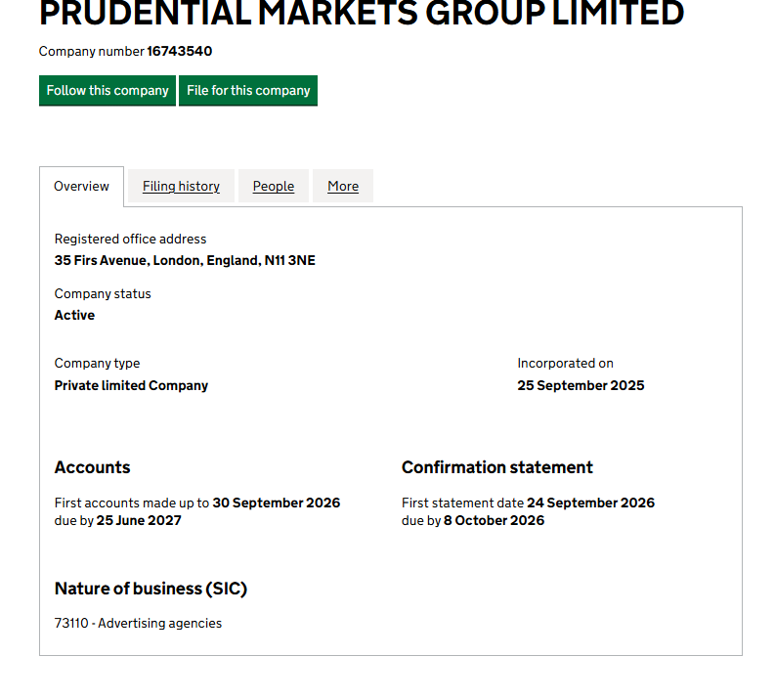Click the 24 September 2026 statement date
775x700 pixels.
pyautogui.click(x=590, y=503)
